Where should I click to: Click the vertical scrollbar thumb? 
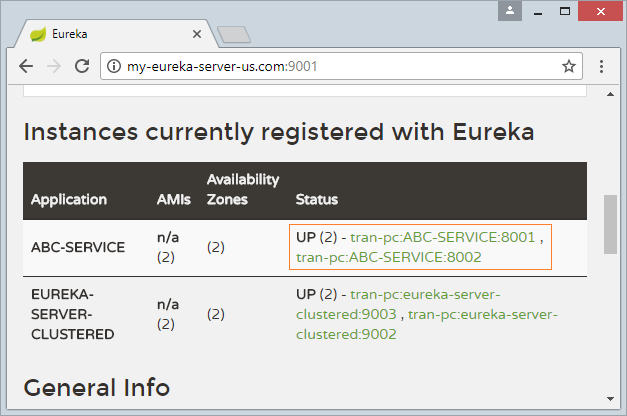tap(610, 224)
